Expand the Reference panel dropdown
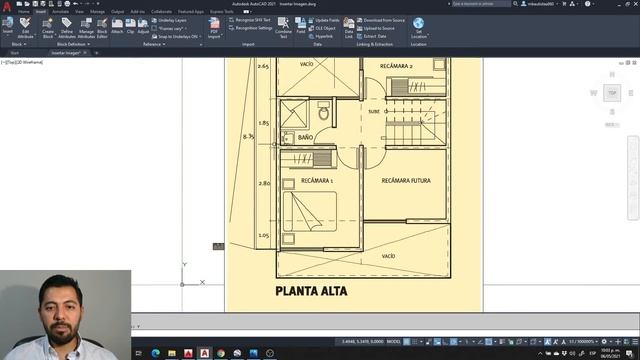This screenshot has height=360, width=640. [154, 44]
